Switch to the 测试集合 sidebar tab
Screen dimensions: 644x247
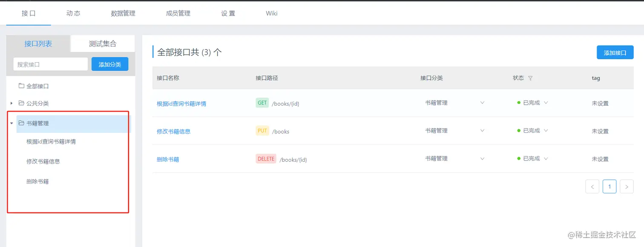pos(103,43)
